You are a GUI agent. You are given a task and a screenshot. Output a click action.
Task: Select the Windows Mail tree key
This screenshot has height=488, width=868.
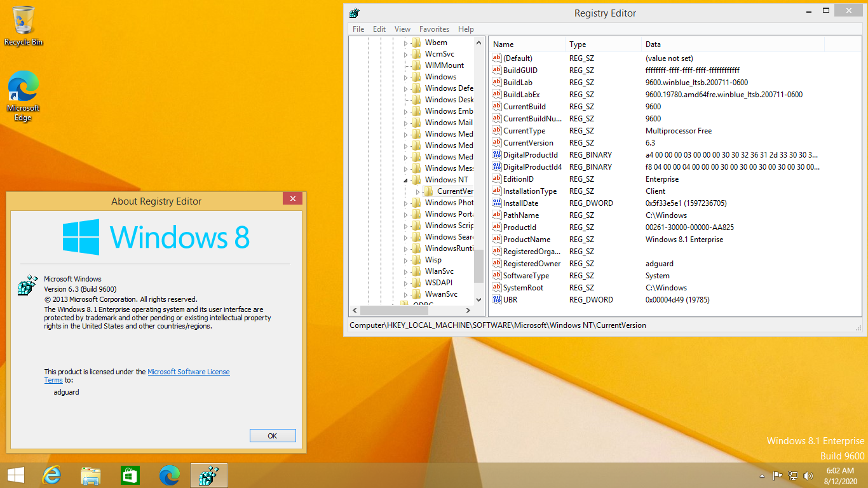tap(449, 123)
